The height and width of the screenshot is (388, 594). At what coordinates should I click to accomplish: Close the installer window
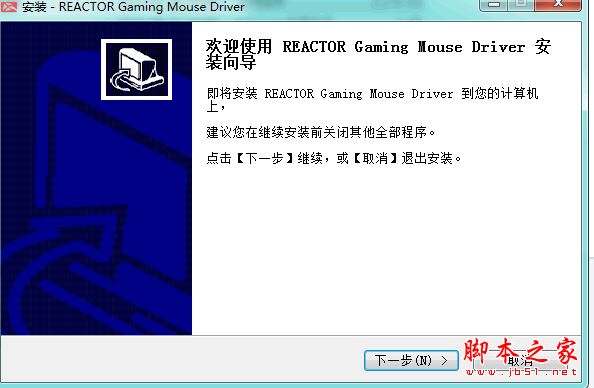click(557, 5)
